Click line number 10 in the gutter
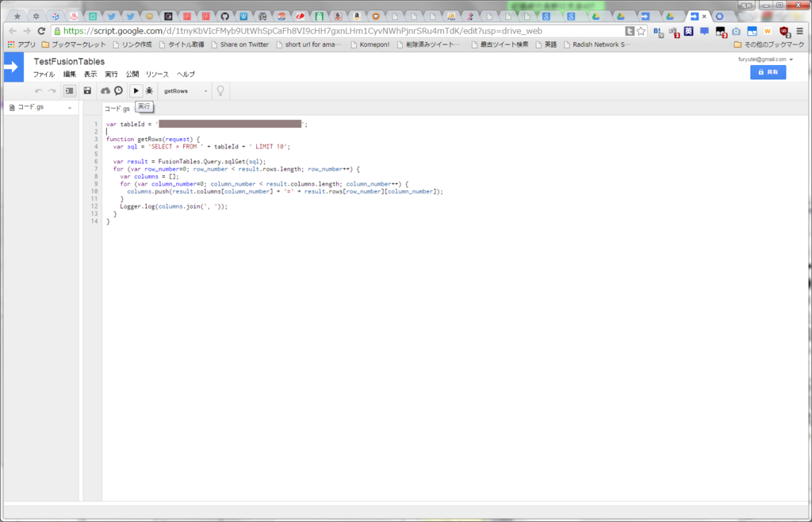This screenshot has height=522, width=812. [94, 191]
